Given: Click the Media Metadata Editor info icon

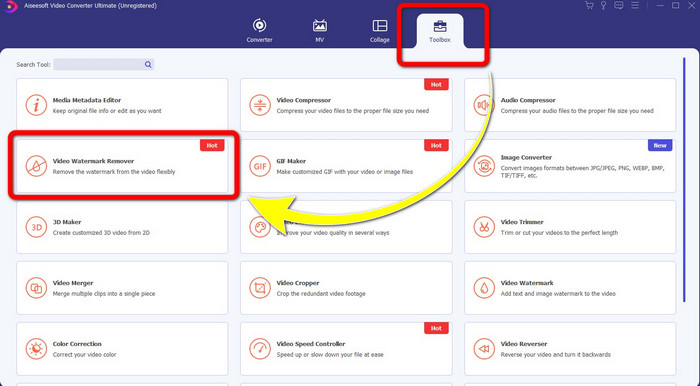Looking at the screenshot, I should point(36,105).
